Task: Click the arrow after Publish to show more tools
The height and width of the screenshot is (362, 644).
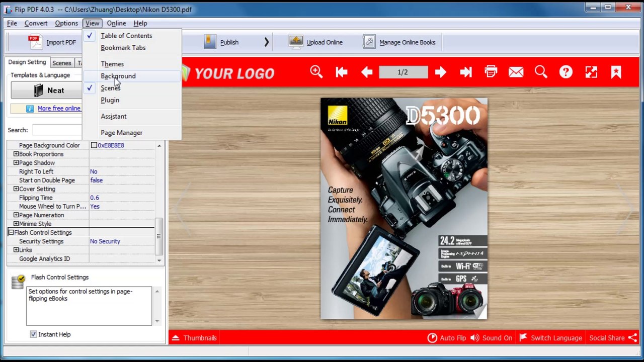Action: click(266, 42)
